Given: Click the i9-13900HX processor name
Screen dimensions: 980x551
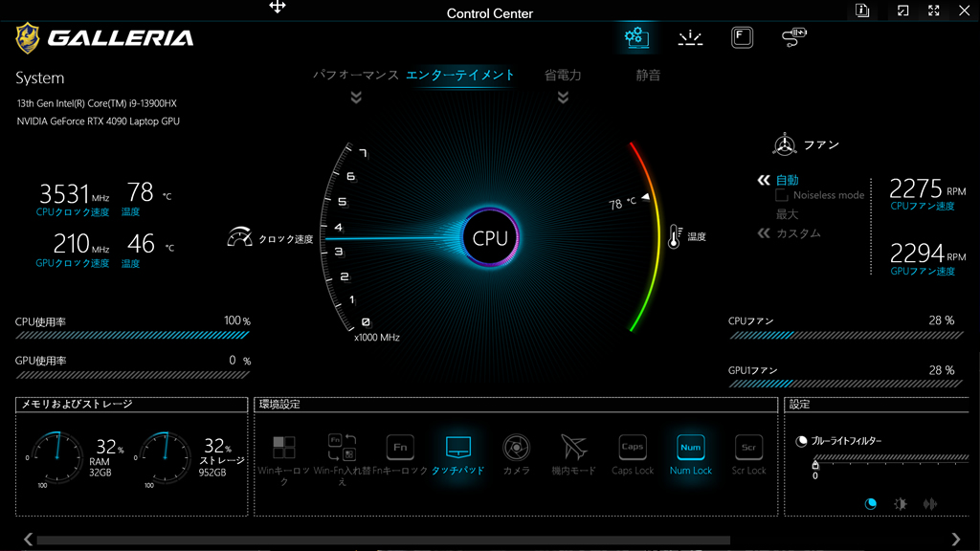Looking at the screenshot, I should pos(97,103).
